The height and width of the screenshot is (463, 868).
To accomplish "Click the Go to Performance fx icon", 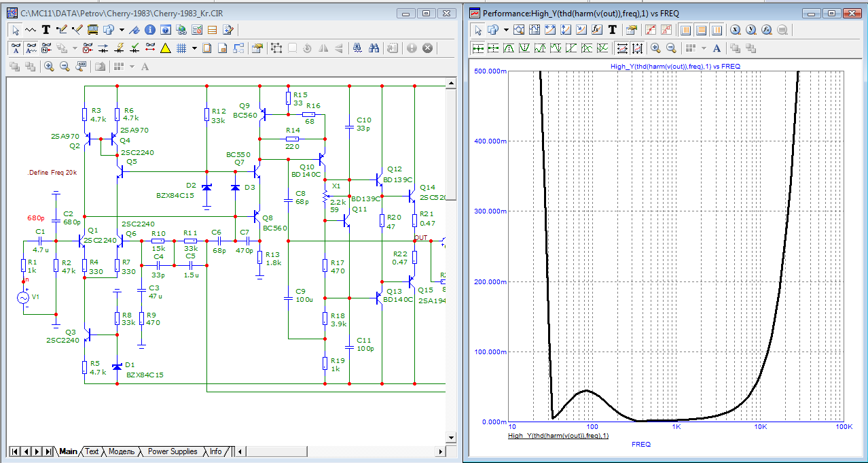I will (x=766, y=30).
